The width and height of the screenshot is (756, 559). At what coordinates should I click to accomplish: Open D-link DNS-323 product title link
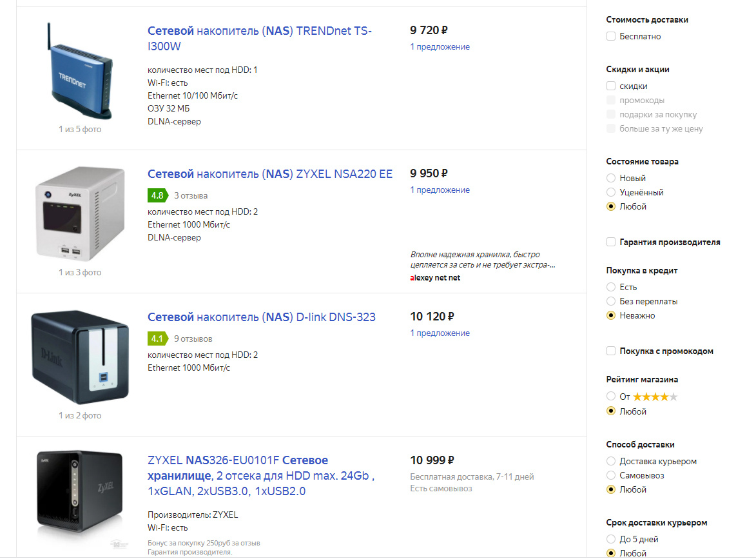[261, 317]
